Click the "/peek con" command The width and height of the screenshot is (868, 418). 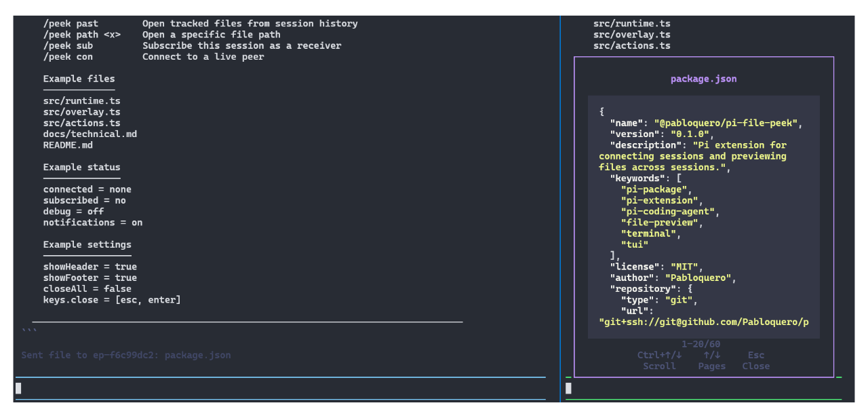(x=68, y=56)
